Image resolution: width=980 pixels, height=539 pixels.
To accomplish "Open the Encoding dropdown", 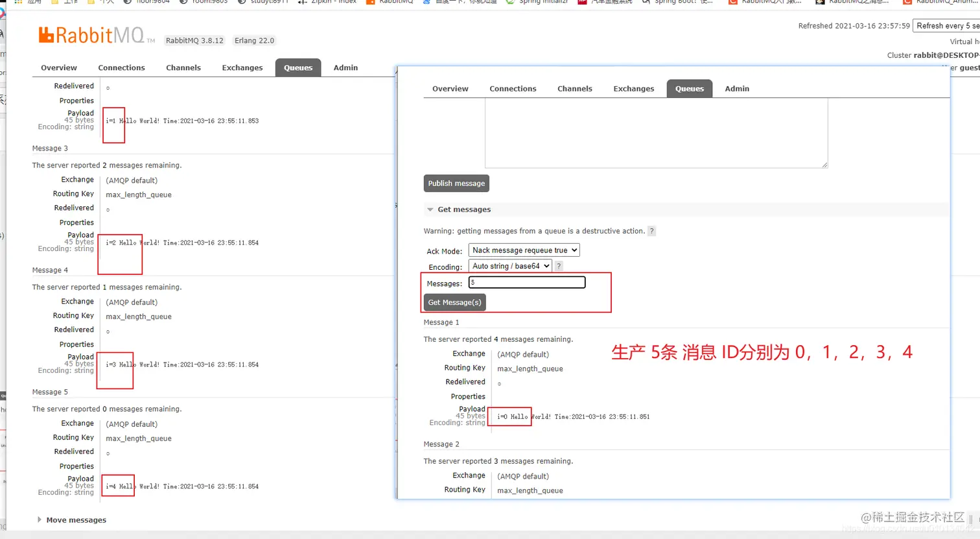I will click(510, 266).
